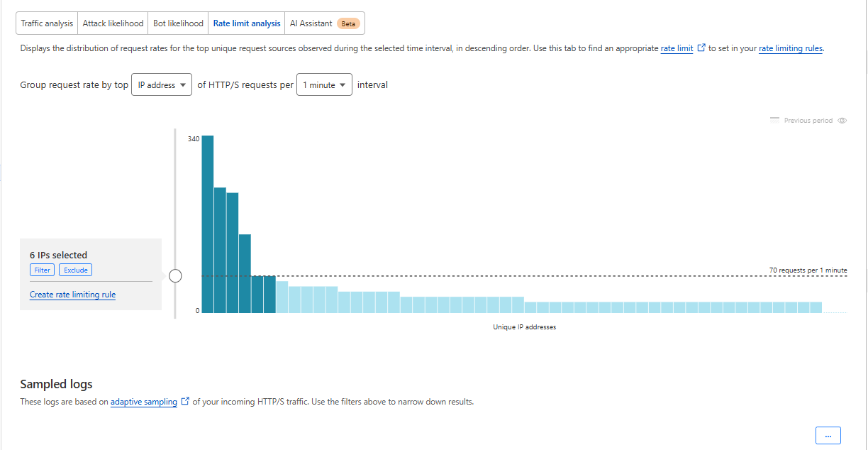Click the tallest 340-request bar
Screen dimensions: 868x450
(208, 224)
